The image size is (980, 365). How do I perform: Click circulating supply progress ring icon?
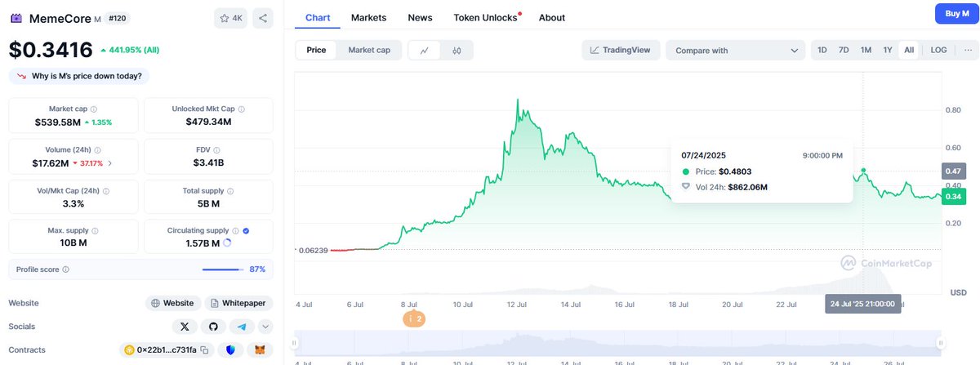(x=226, y=243)
